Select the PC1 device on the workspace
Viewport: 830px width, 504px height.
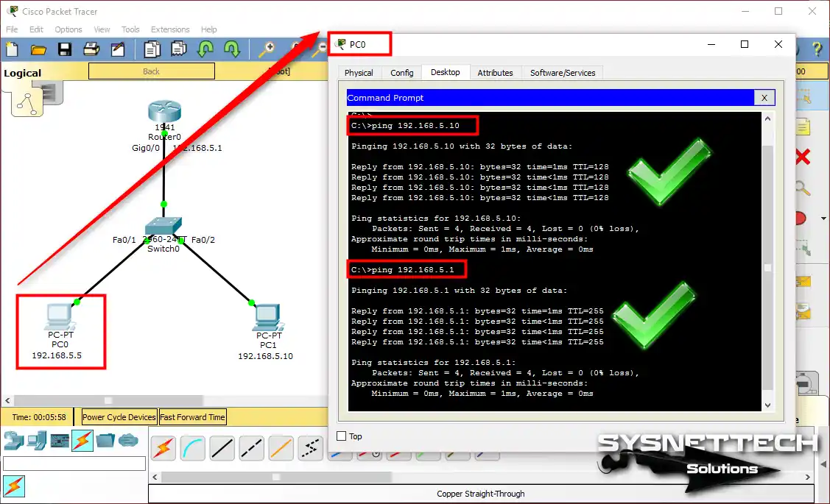coord(265,319)
